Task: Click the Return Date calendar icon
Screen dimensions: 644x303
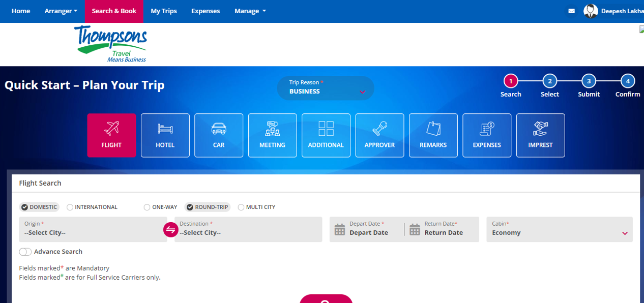Action: coord(415,230)
